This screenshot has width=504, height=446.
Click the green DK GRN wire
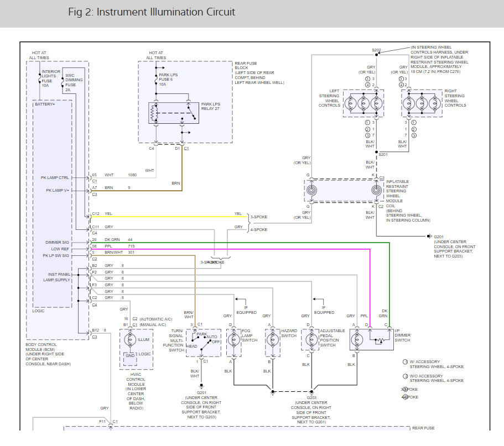[x=241, y=243]
